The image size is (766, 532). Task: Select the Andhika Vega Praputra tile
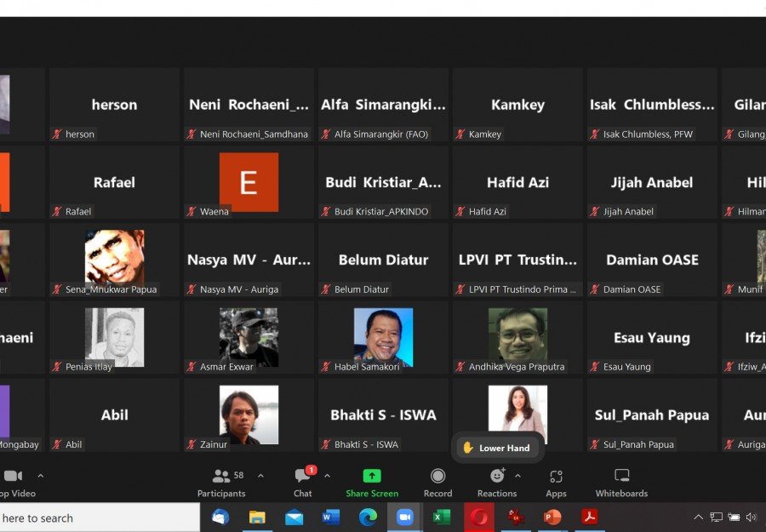click(x=517, y=337)
